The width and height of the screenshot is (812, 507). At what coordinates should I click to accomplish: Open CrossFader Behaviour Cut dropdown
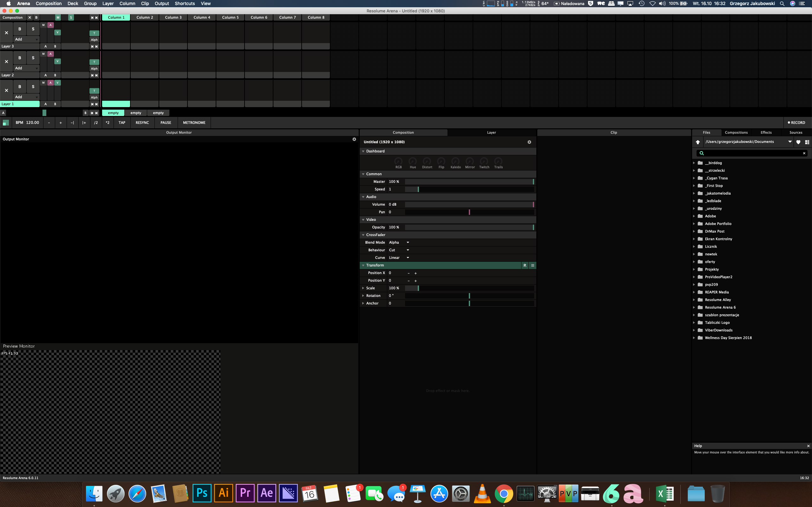[399, 250]
